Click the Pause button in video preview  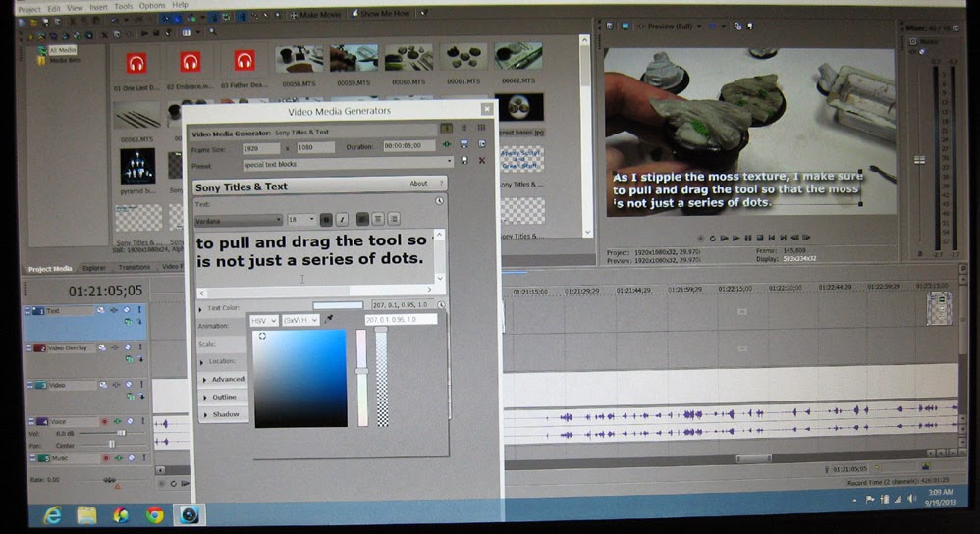(747, 238)
